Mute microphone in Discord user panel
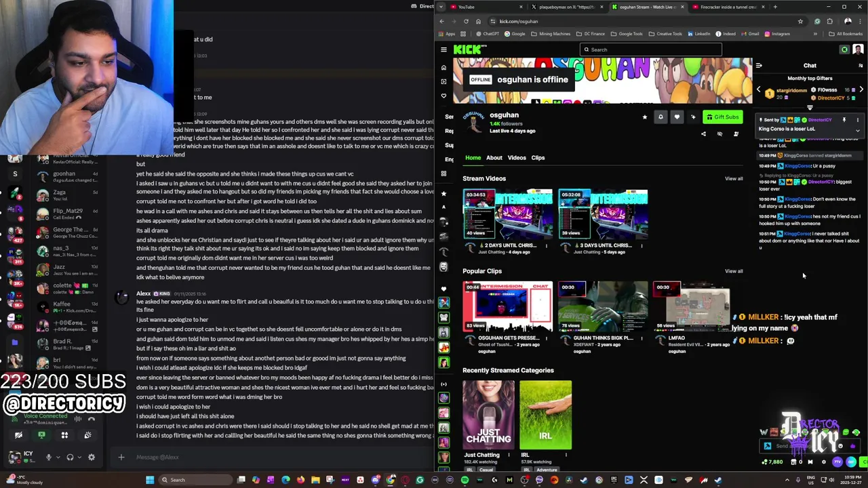 pos(48,457)
